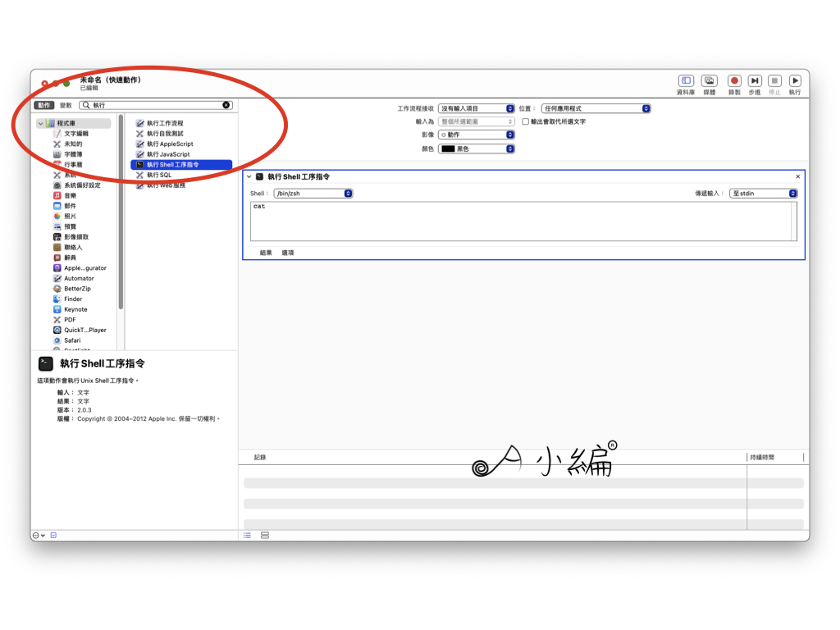Click the 持續時間 duration column header
The height and width of the screenshot is (630, 840).
762,458
